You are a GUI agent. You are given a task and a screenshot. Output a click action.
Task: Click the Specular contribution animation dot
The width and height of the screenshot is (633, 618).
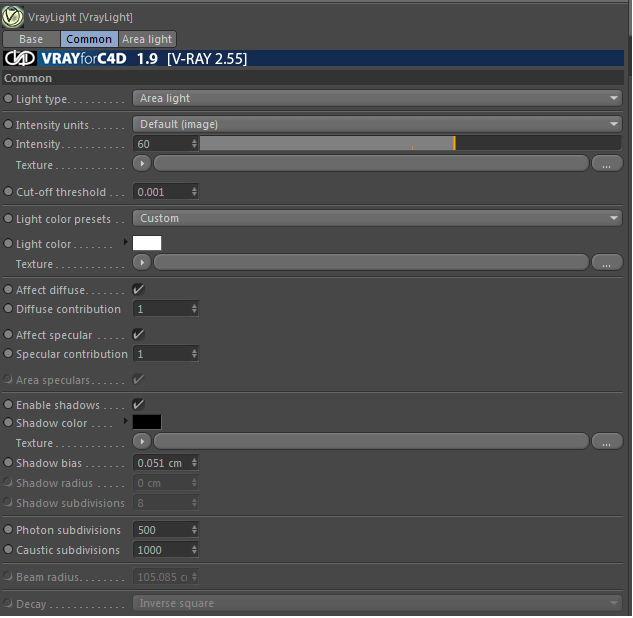(x=8, y=354)
